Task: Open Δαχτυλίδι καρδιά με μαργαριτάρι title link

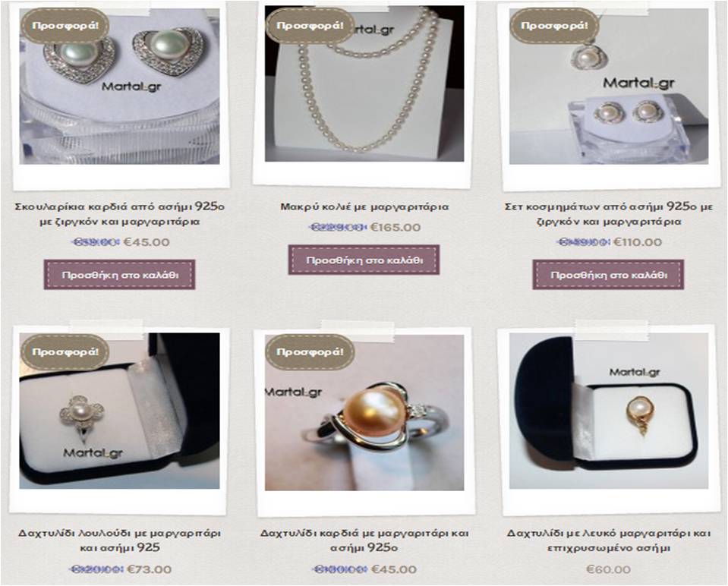Action: (x=364, y=540)
